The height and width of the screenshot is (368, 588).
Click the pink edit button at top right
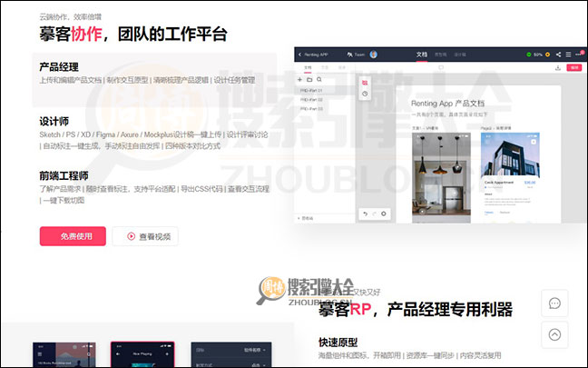pyautogui.click(x=573, y=67)
